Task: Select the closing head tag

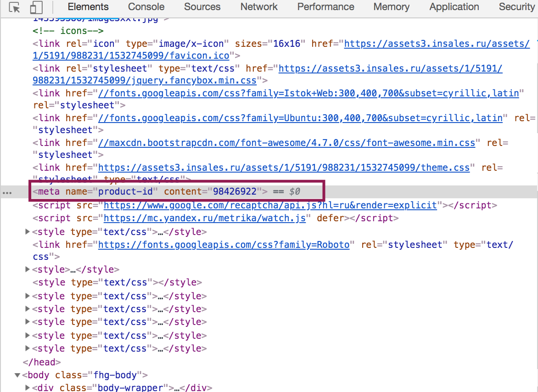Action: click(41, 362)
